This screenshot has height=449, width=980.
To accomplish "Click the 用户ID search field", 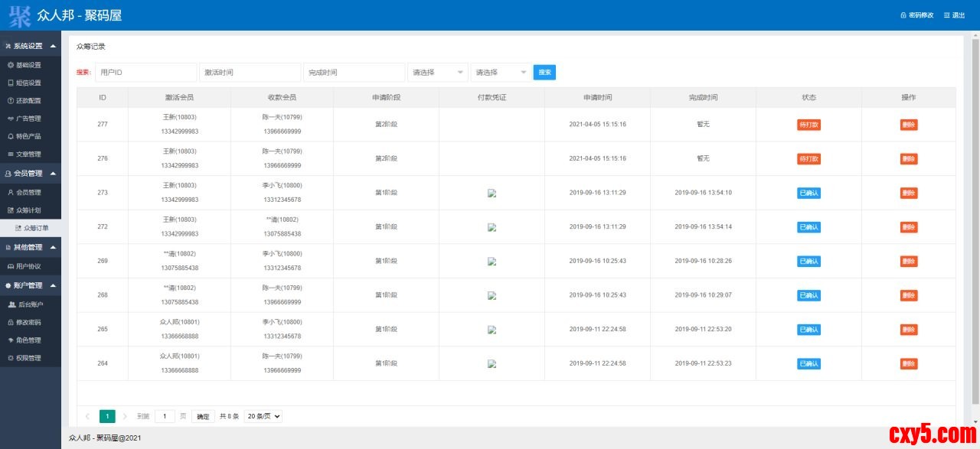I will 145,73.
